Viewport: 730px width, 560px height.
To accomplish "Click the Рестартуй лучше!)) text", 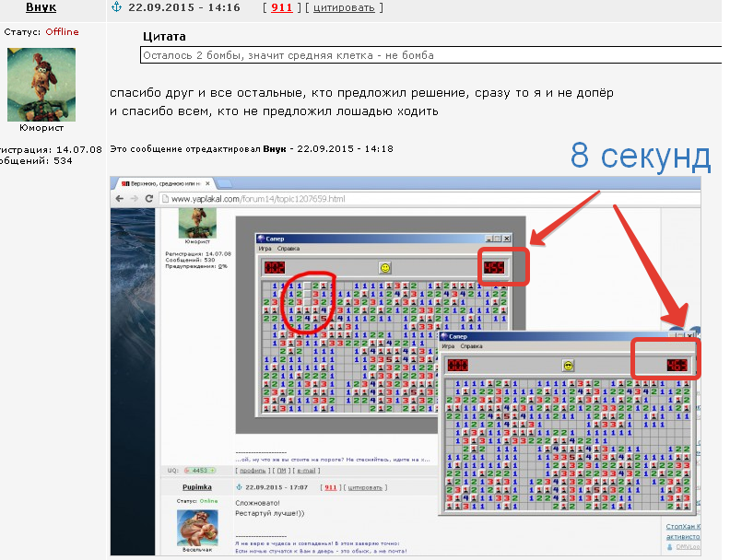I will pyautogui.click(x=270, y=514).
